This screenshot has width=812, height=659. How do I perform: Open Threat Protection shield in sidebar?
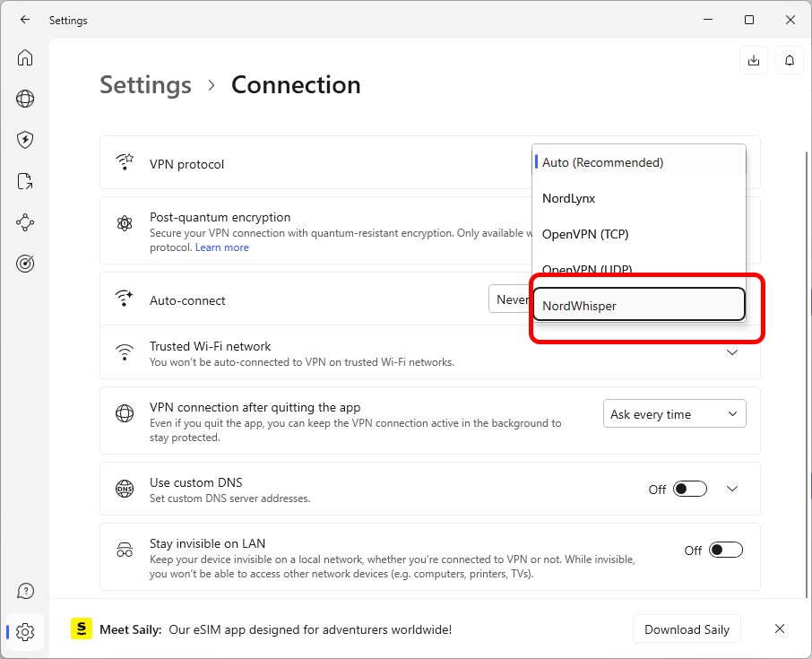point(25,140)
